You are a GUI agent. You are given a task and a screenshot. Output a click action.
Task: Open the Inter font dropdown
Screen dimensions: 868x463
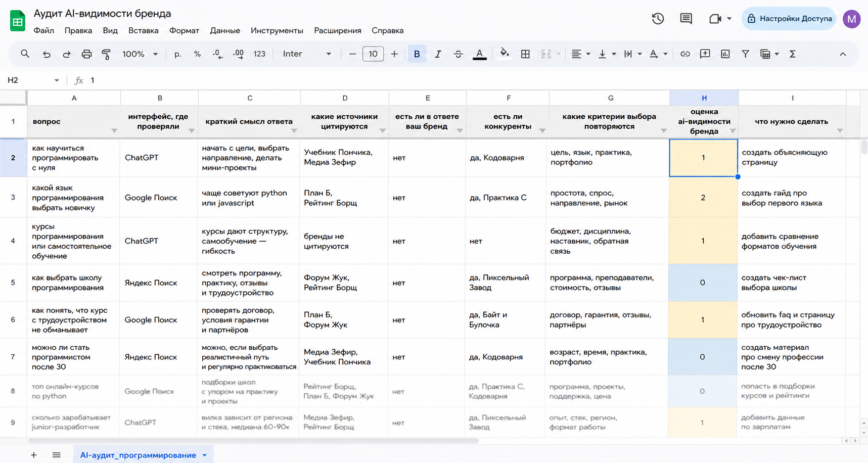(307, 54)
